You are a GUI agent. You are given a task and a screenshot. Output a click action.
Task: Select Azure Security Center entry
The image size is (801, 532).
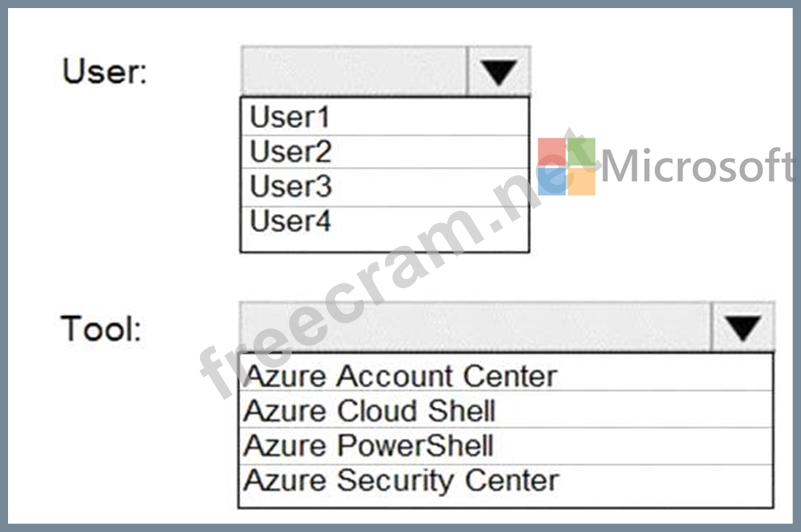(x=506, y=483)
